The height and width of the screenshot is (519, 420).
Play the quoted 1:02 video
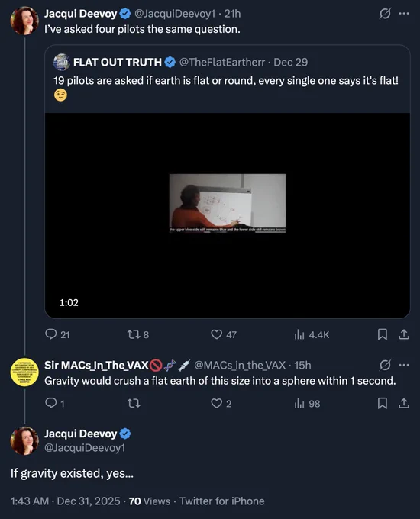[x=228, y=215]
